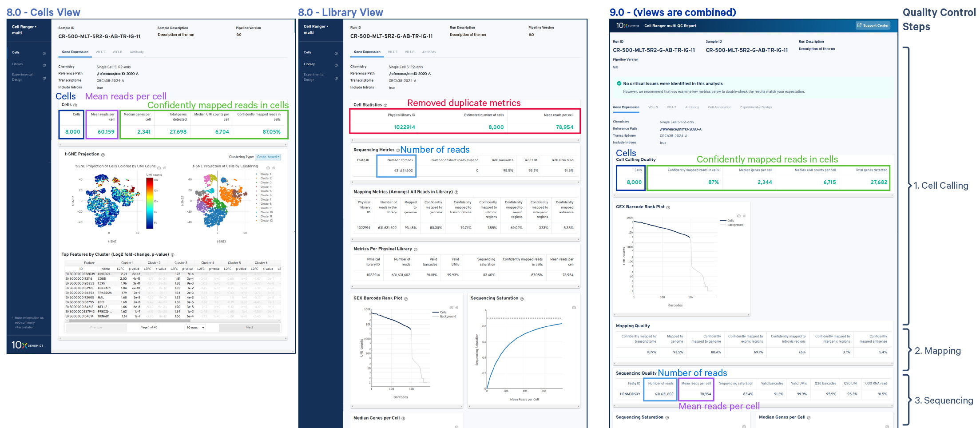The image size is (980, 428).
Task: Click the home reset icon on the clustering t-SNE plot
Action: pos(274,168)
